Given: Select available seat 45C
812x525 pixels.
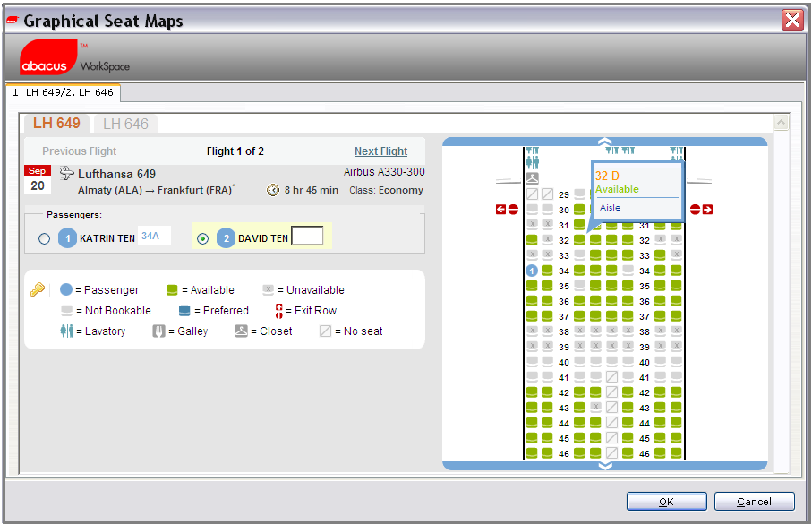Looking at the screenshot, I should click(547, 438).
